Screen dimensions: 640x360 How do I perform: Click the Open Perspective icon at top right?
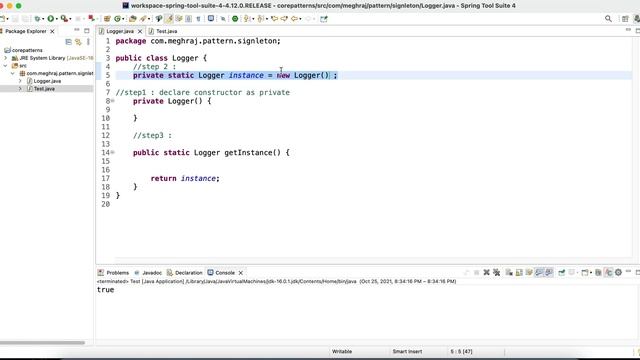[625, 19]
